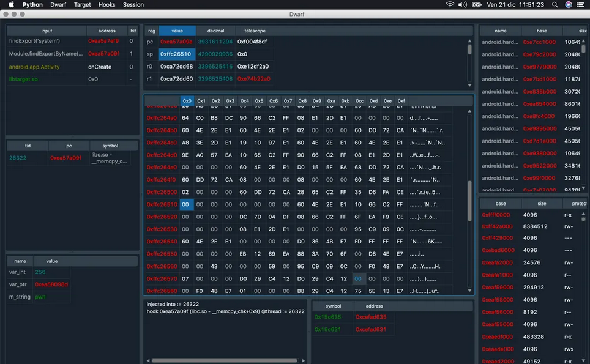Open the Hooks menu
This screenshot has height=364, width=590.
107,4
